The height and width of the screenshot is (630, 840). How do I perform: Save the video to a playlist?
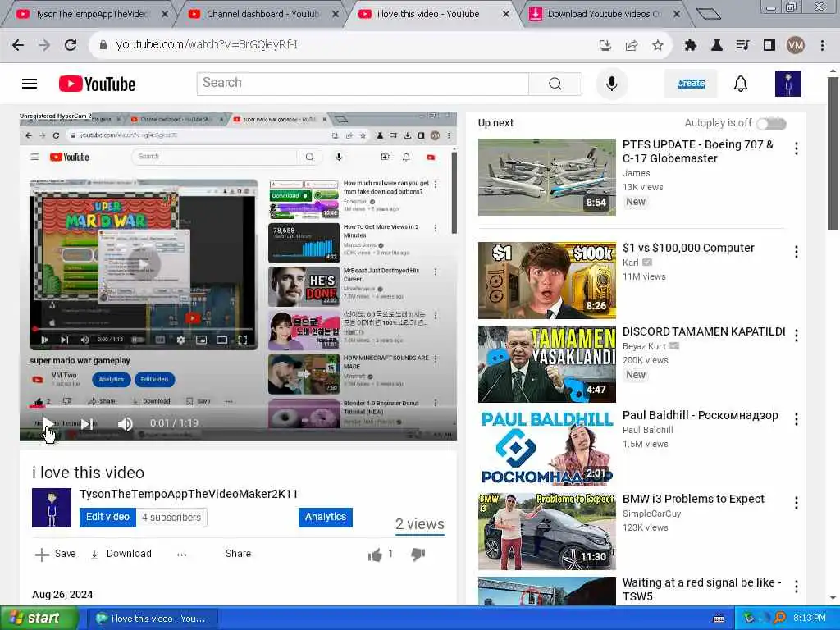pos(55,555)
